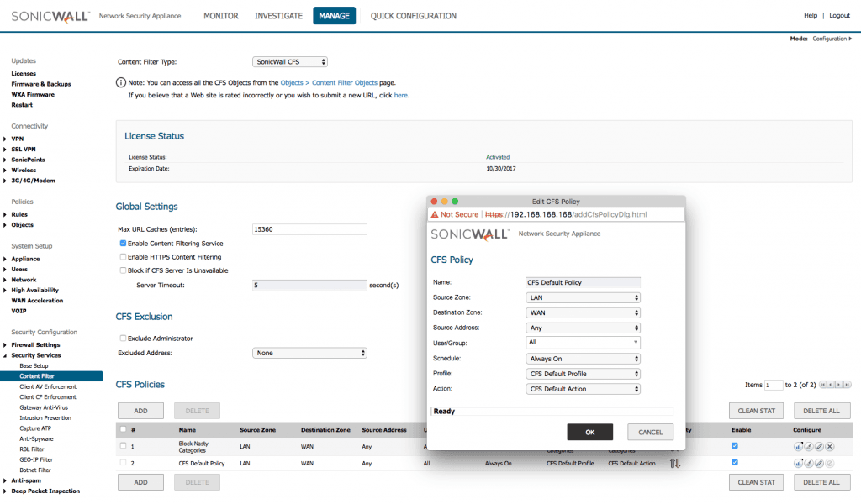Check Enable HTTPS Content Filtering
This screenshot has width=861, height=504.
123,257
